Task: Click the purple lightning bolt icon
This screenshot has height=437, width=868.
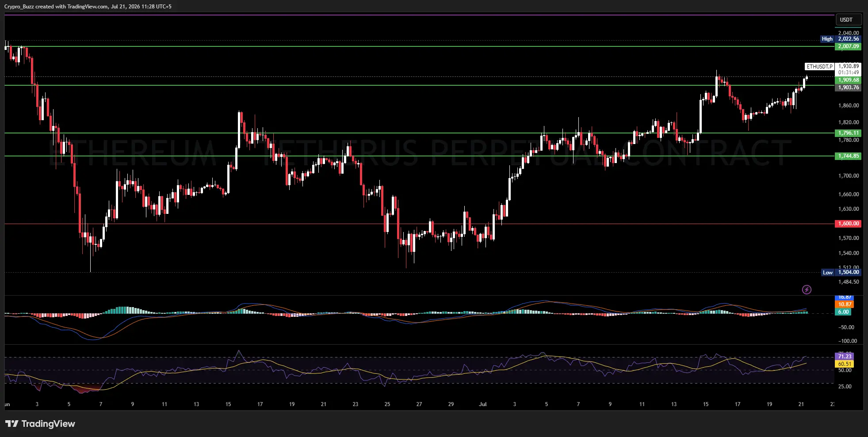Action: [x=807, y=290]
